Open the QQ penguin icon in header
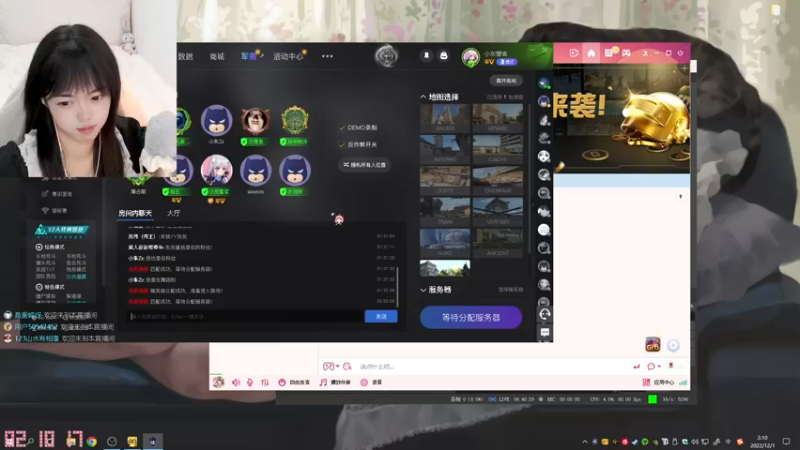The height and width of the screenshot is (450, 800). [443, 56]
